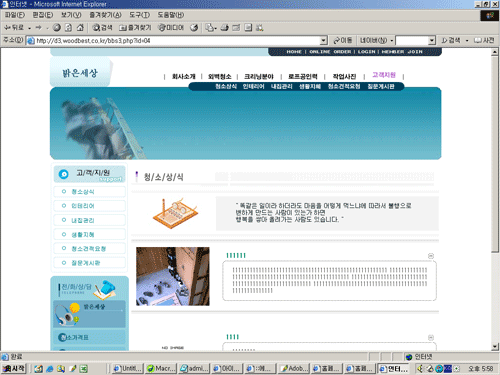This screenshot has width=500, height=375.
Task: Click the ONLINE ORDER link
Action: (330, 52)
